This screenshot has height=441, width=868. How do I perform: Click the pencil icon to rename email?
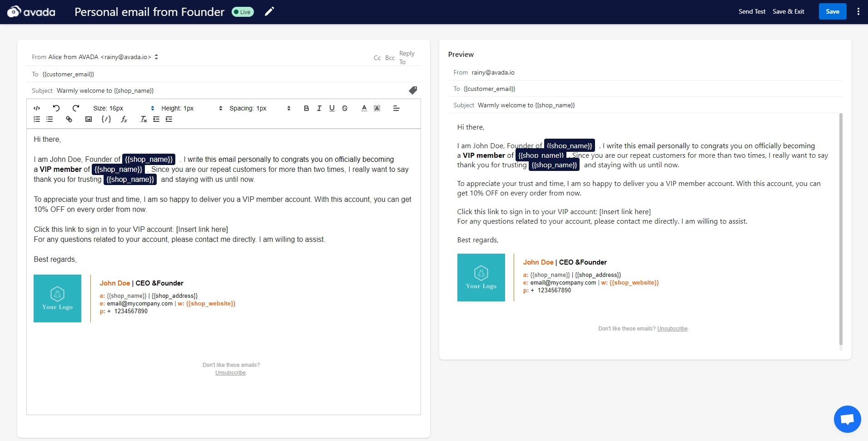pos(269,12)
